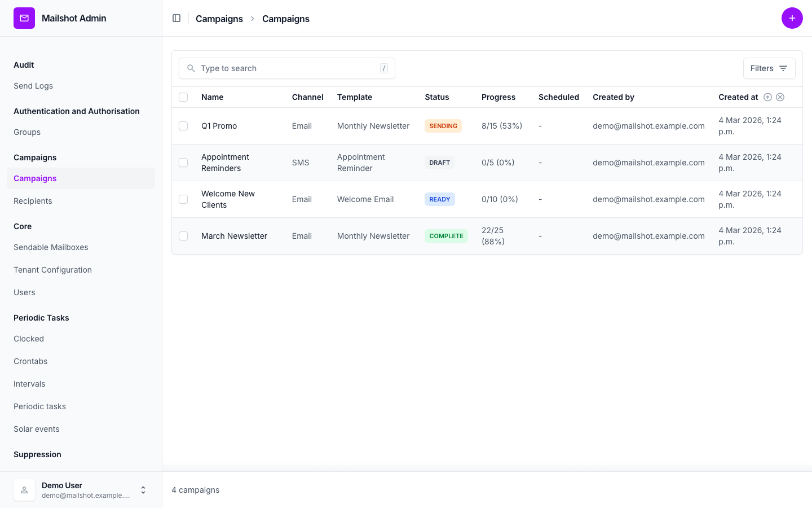Select the March Newsletter row checkbox
The image size is (812, 508).
point(183,236)
